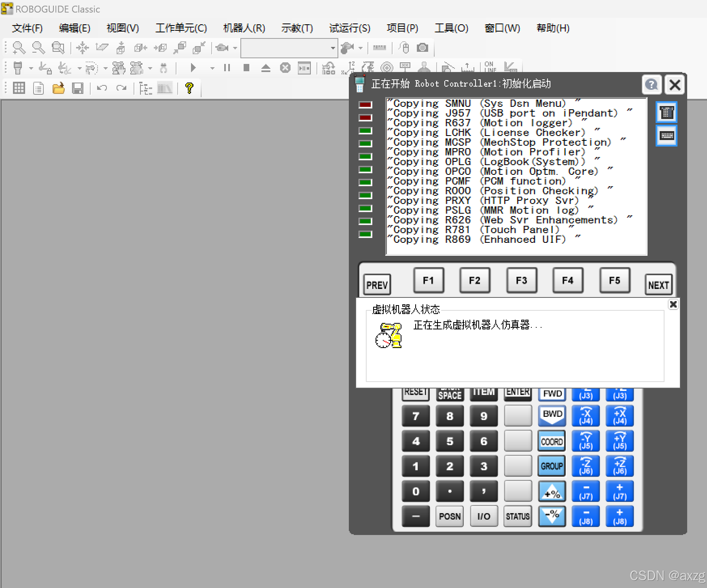Image resolution: width=707 pixels, height=588 pixels.
Task: Click the zoom in magnifier icon
Action: tap(19, 48)
